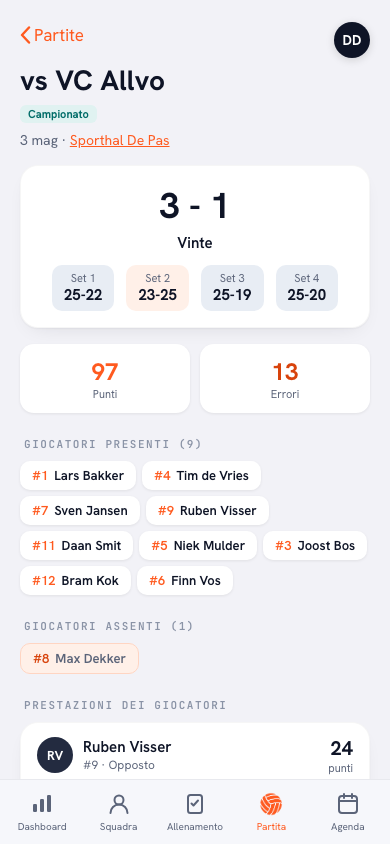Open the Allenamento checklist icon
390x844 pixels.
coord(195,804)
